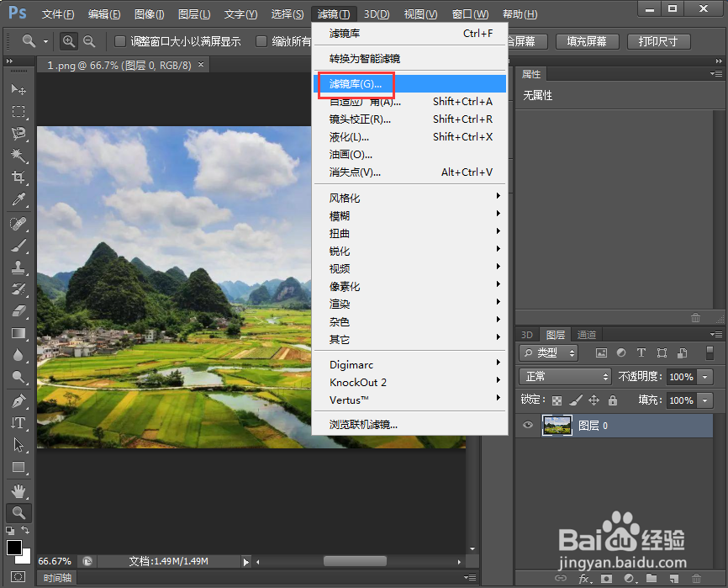
Task: Select the Hand tool
Action: point(18,491)
